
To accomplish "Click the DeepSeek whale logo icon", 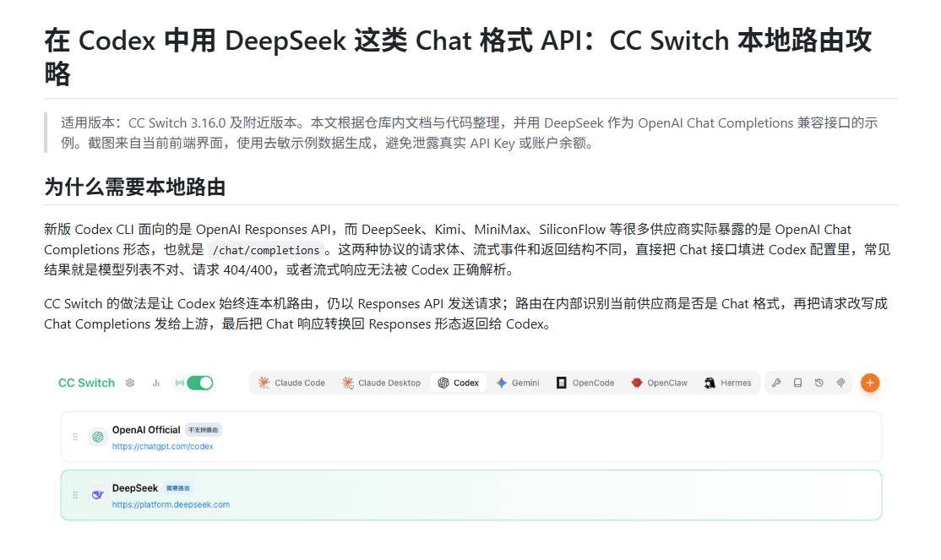I will tap(98, 495).
